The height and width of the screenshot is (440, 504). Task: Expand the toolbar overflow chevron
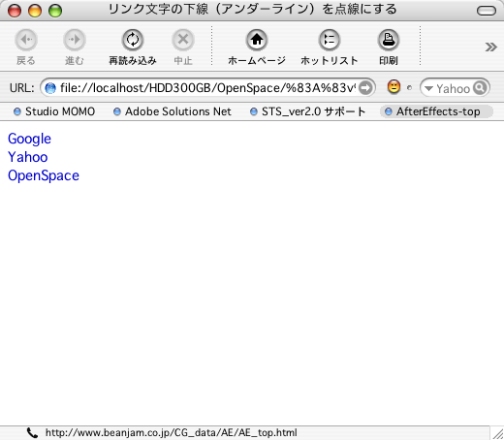click(490, 47)
